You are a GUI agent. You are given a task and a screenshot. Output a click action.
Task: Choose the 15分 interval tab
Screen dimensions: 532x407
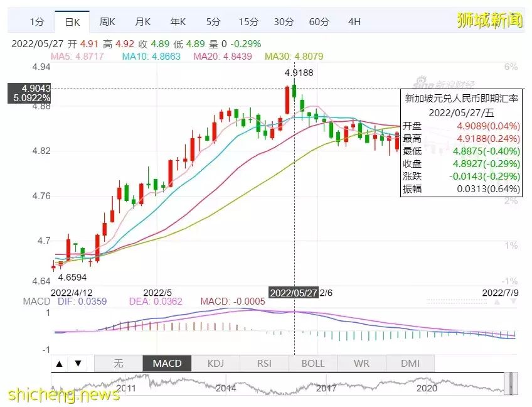(248, 22)
